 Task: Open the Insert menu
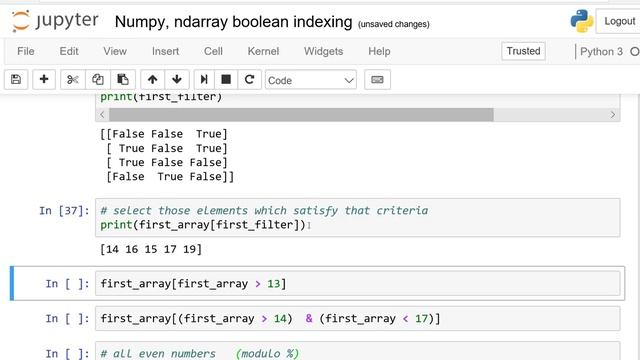tap(165, 51)
